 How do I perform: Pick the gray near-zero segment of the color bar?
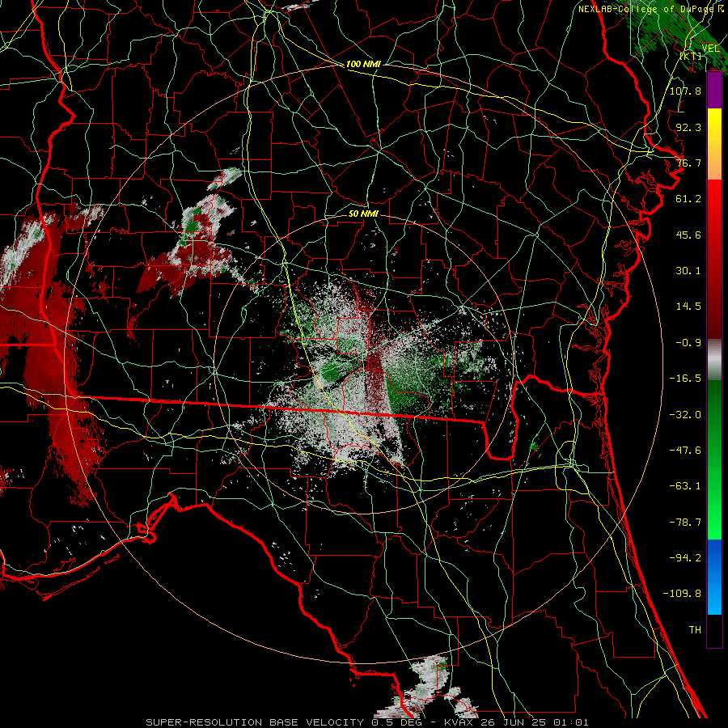714,360
